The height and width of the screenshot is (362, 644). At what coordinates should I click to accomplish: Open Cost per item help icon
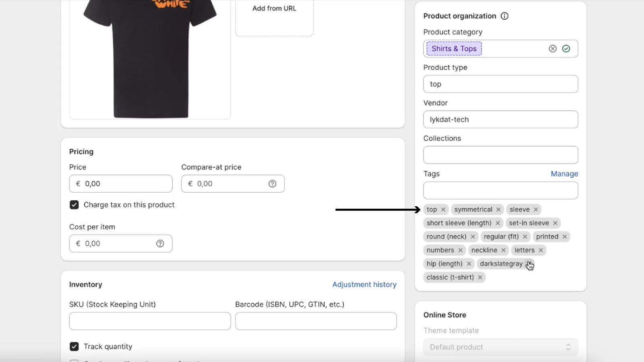[160, 244]
